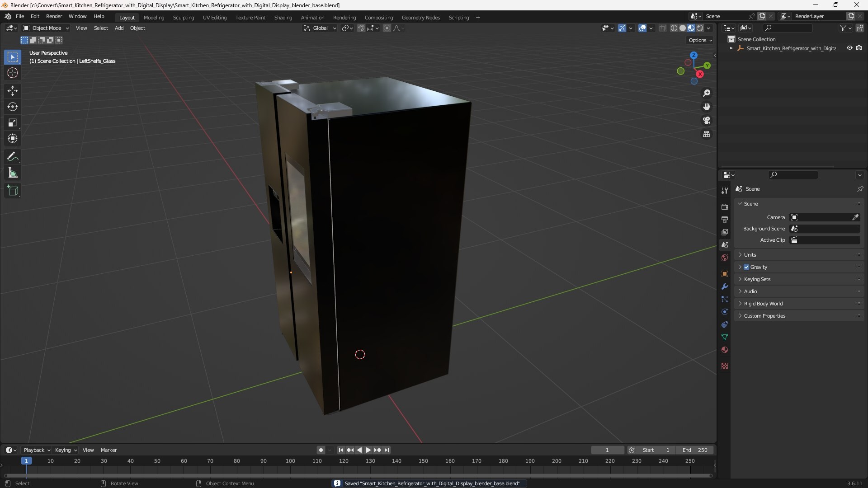
Task: Open the Object Mode dropdown
Action: pos(46,28)
